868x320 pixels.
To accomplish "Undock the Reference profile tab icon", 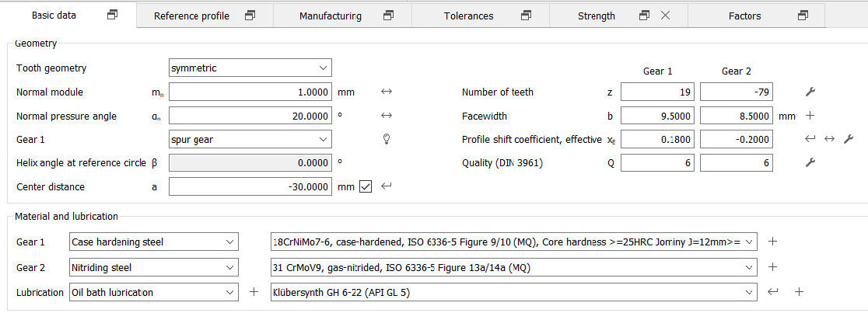I will (250, 16).
